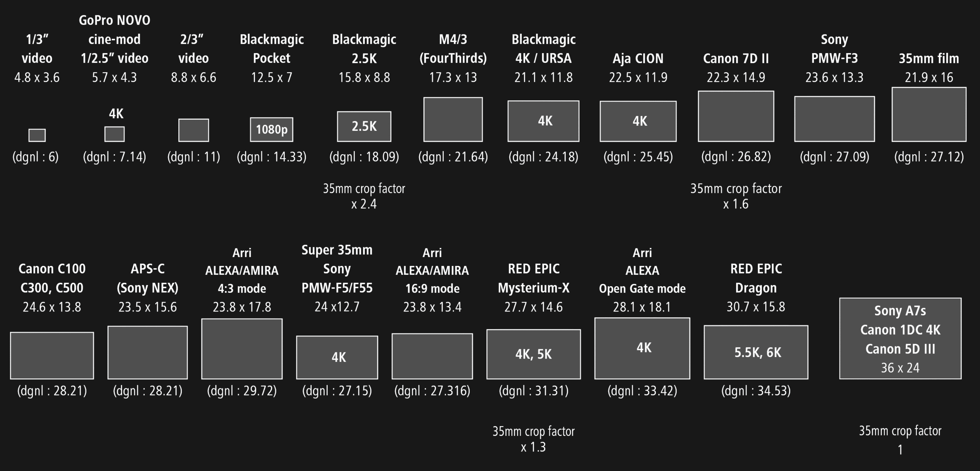Click the Sony A7s full-frame 36 x 24 box
The image size is (980, 471).
(x=900, y=339)
